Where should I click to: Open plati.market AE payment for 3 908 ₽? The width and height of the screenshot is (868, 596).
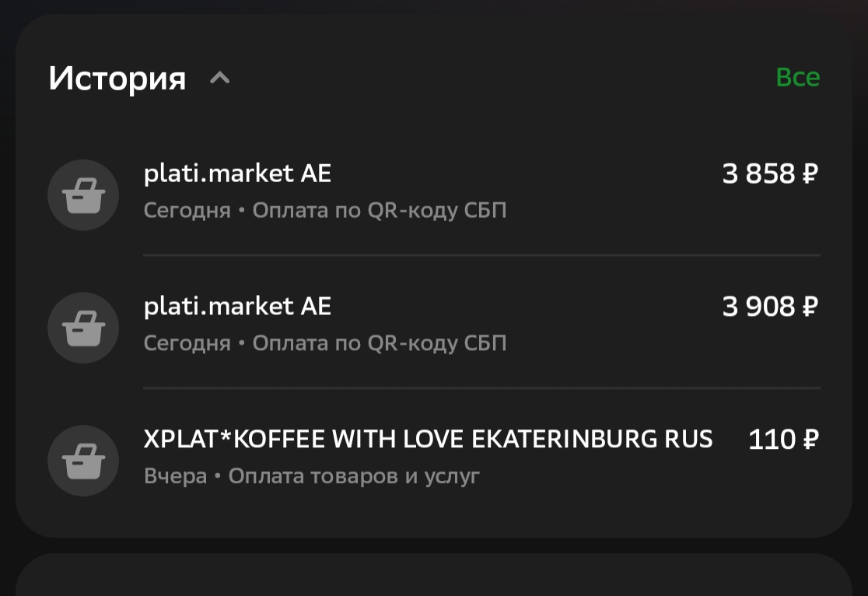tap(237, 307)
